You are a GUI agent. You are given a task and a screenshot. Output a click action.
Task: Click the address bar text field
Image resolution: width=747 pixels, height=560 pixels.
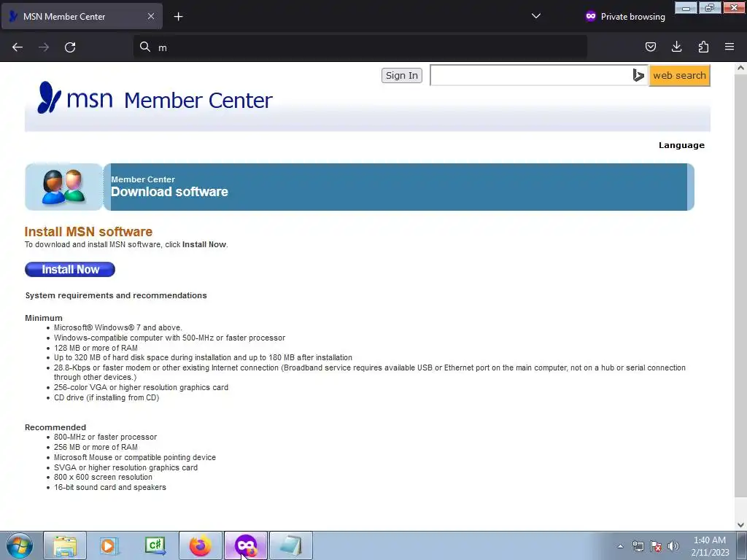[x=360, y=47]
